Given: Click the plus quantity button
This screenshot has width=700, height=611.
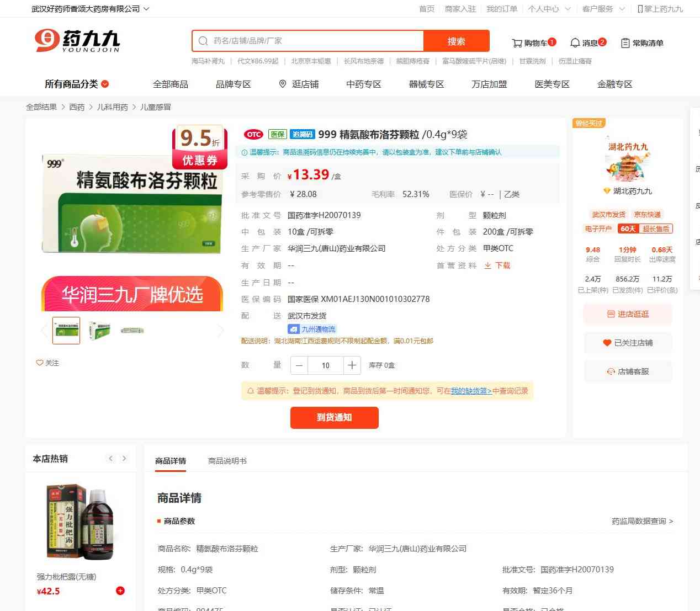Looking at the screenshot, I should [x=352, y=365].
